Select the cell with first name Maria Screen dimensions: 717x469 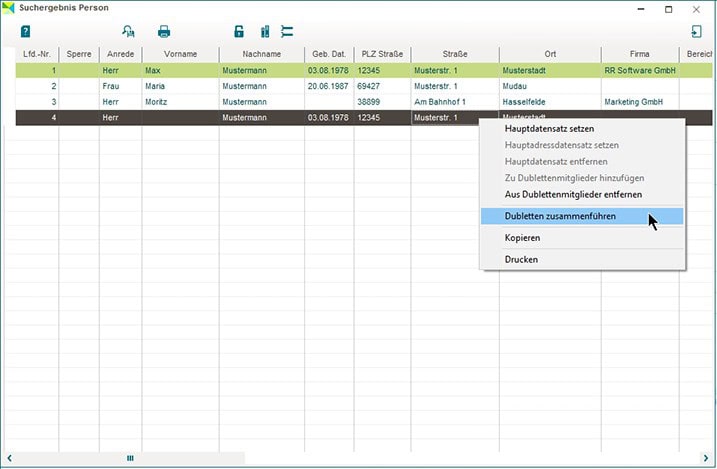(x=180, y=86)
